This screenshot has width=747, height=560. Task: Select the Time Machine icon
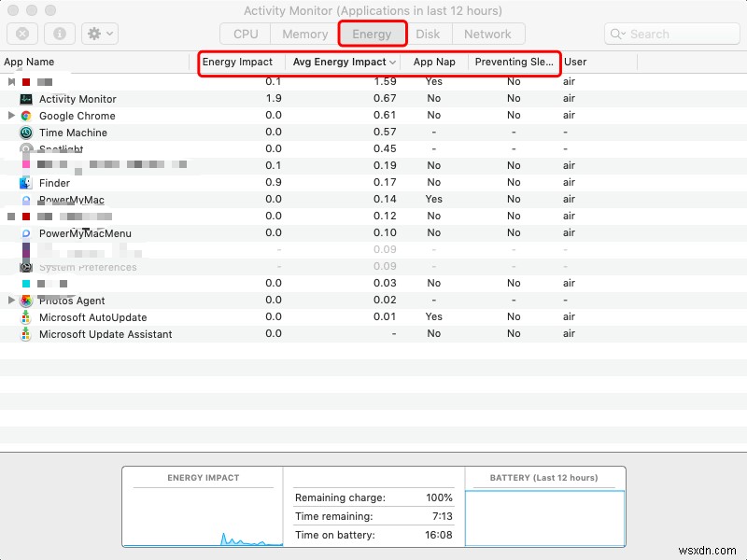coord(25,133)
